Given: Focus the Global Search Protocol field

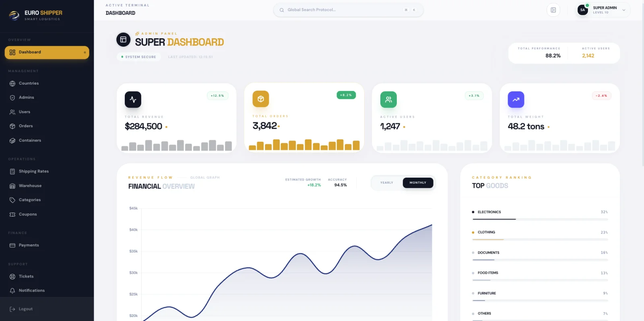Looking at the screenshot, I should pyautogui.click(x=348, y=10).
